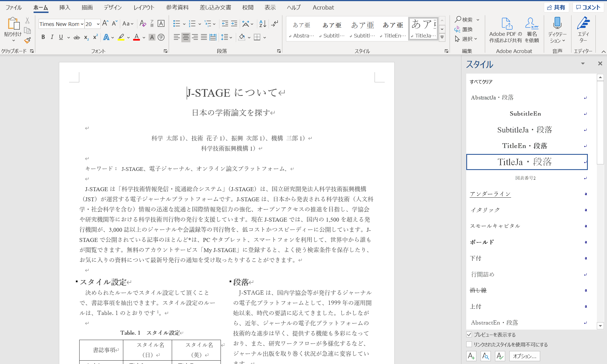
Task: Open the 校閲 ribbon tab
Action: tap(248, 8)
